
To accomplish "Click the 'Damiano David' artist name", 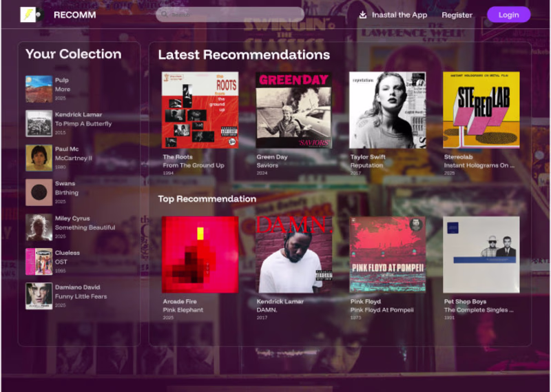I will point(78,287).
